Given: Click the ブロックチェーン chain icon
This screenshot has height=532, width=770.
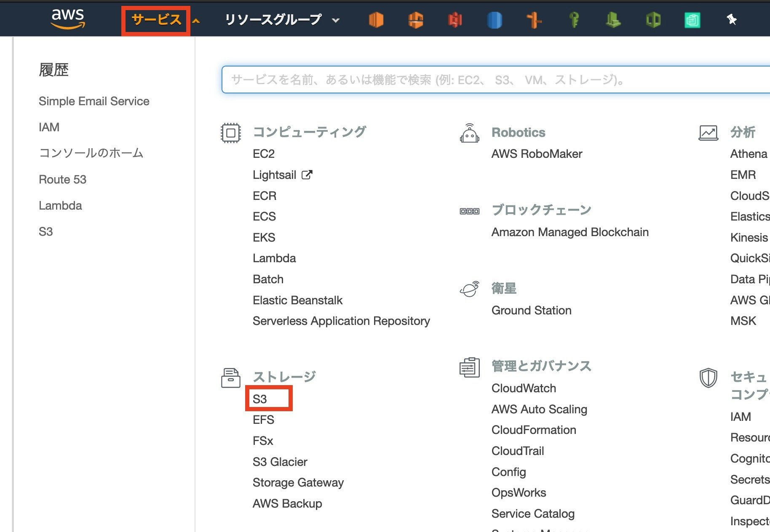Looking at the screenshot, I should 469,211.
